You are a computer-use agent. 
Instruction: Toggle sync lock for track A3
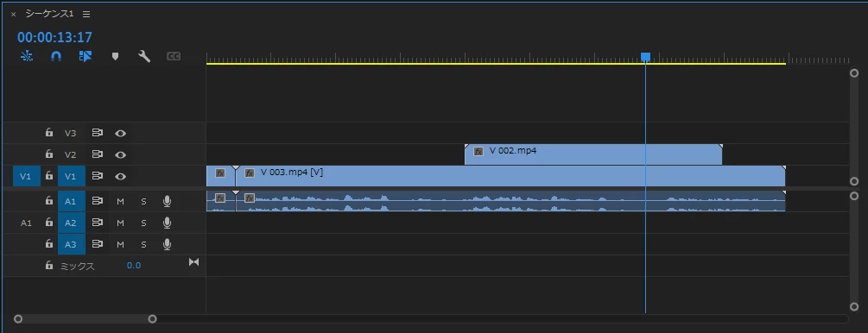point(98,244)
